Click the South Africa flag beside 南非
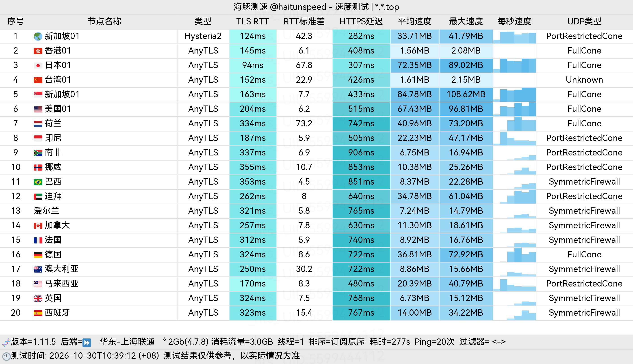The image size is (633, 364). [x=38, y=153]
